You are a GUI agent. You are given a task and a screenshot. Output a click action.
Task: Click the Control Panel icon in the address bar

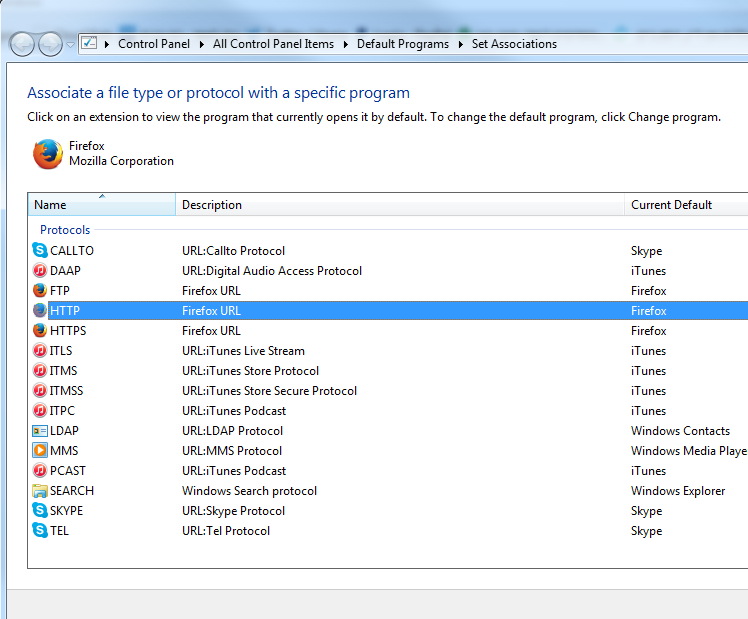pyautogui.click(x=89, y=43)
